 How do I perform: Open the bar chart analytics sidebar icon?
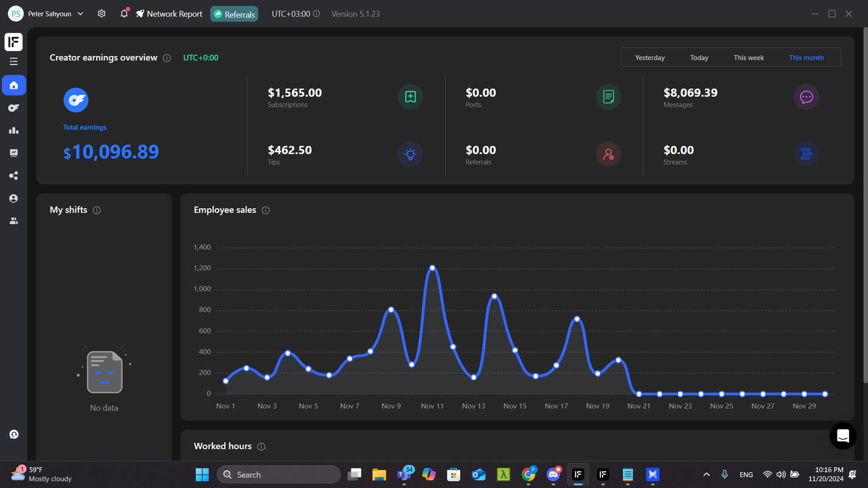click(x=14, y=130)
